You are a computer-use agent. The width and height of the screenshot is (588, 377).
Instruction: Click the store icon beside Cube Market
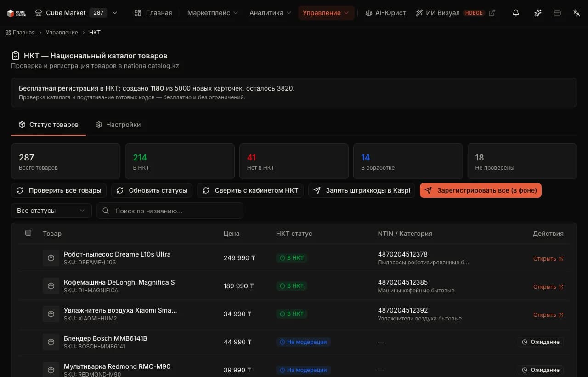tap(39, 13)
